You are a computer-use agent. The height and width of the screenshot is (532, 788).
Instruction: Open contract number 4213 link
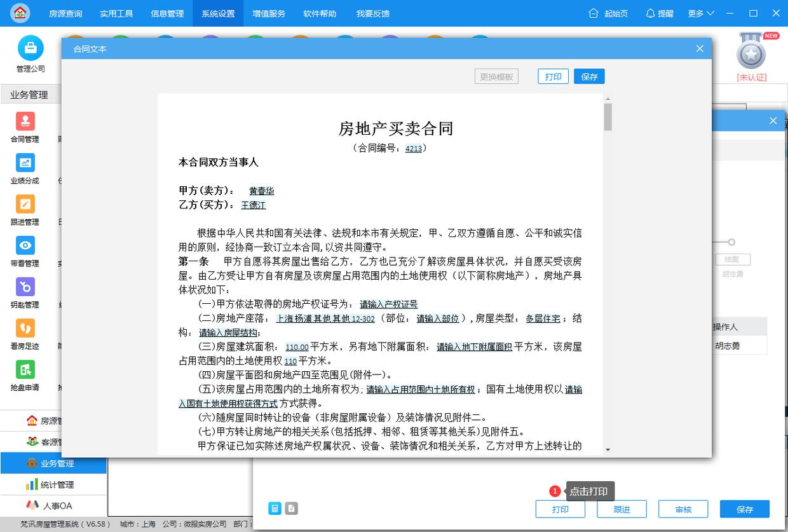(x=414, y=149)
